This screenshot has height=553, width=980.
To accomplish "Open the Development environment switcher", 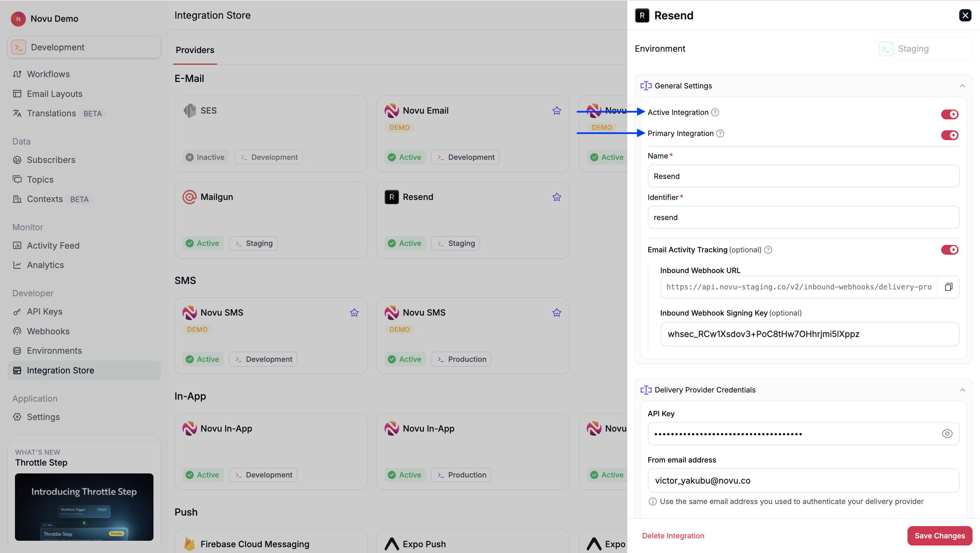I will 84,47.
